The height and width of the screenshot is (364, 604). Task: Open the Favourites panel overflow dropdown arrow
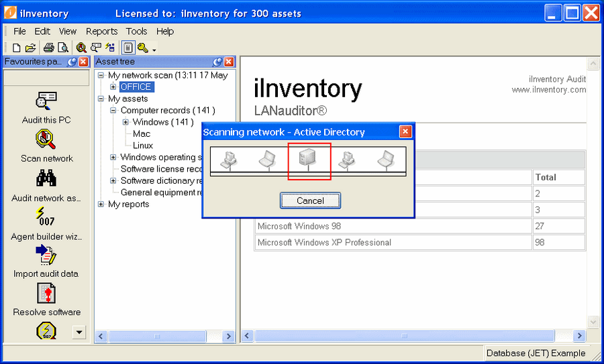(79, 332)
